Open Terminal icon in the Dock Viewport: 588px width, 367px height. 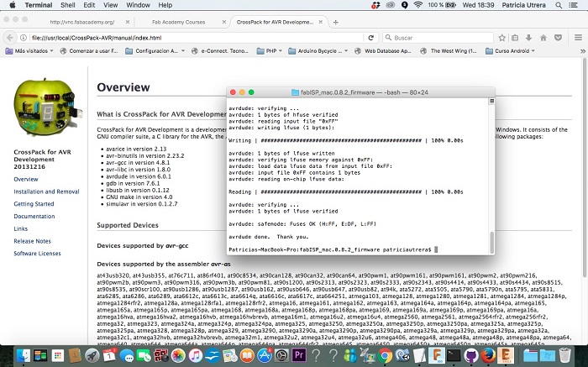pyautogui.click(x=454, y=355)
